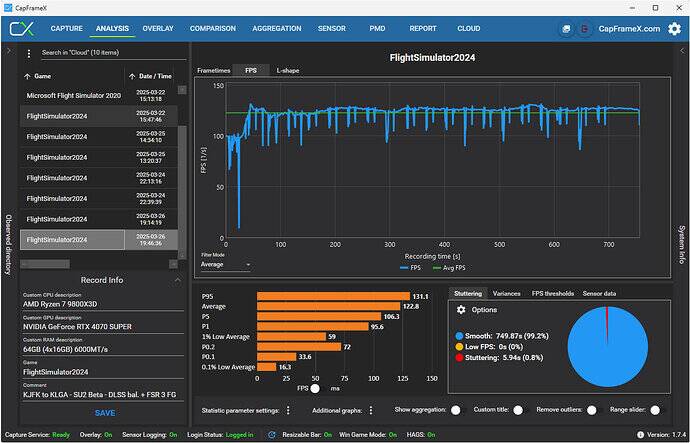Click the record list vertical scrollbar
Screen dimensions: 690x443
tap(182, 191)
